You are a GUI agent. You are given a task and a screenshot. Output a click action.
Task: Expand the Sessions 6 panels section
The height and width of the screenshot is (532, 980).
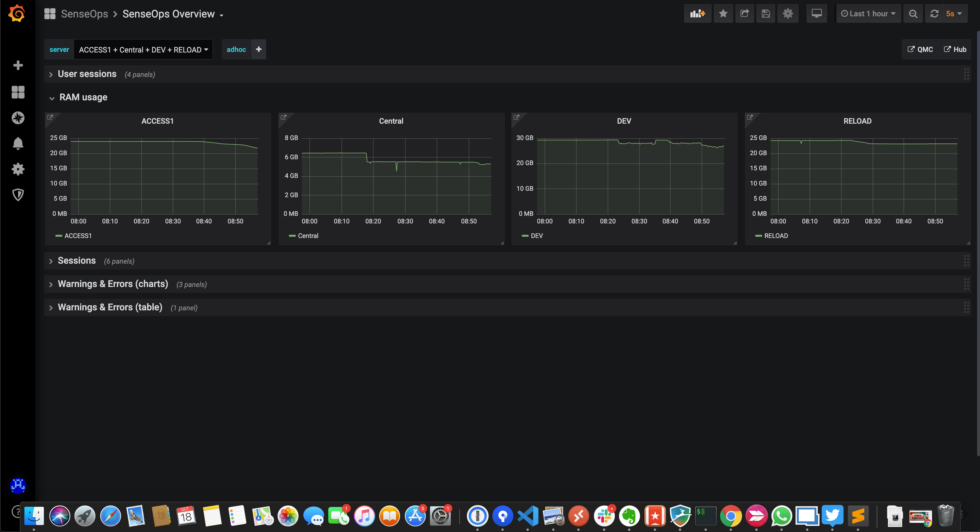click(x=51, y=261)
